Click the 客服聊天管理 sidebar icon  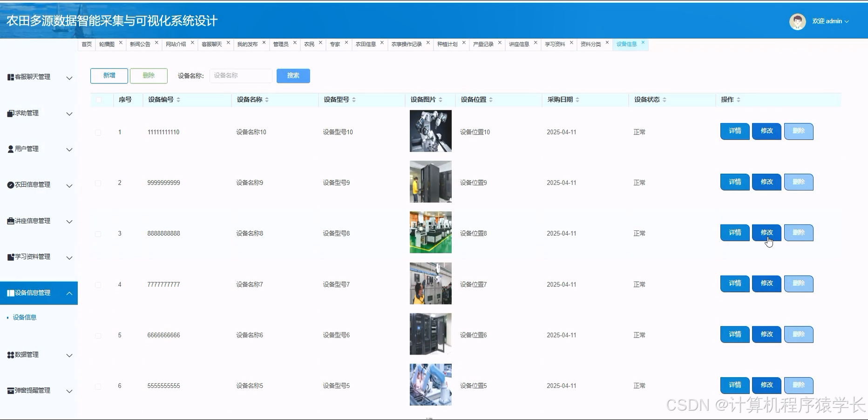10,77
